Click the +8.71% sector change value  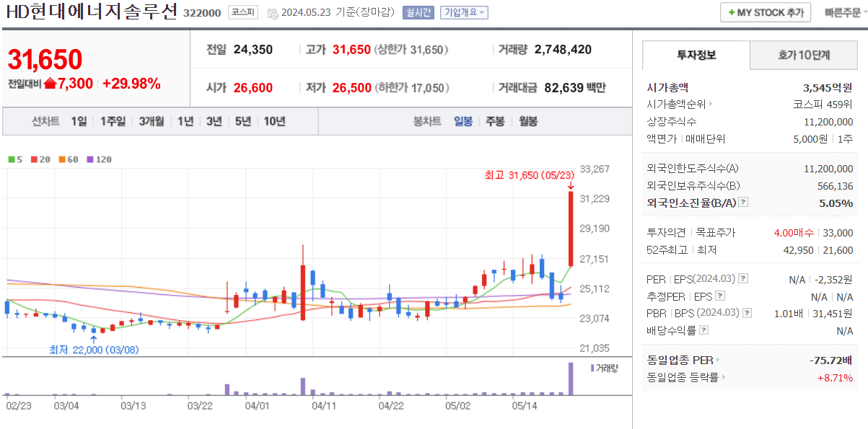835,377
